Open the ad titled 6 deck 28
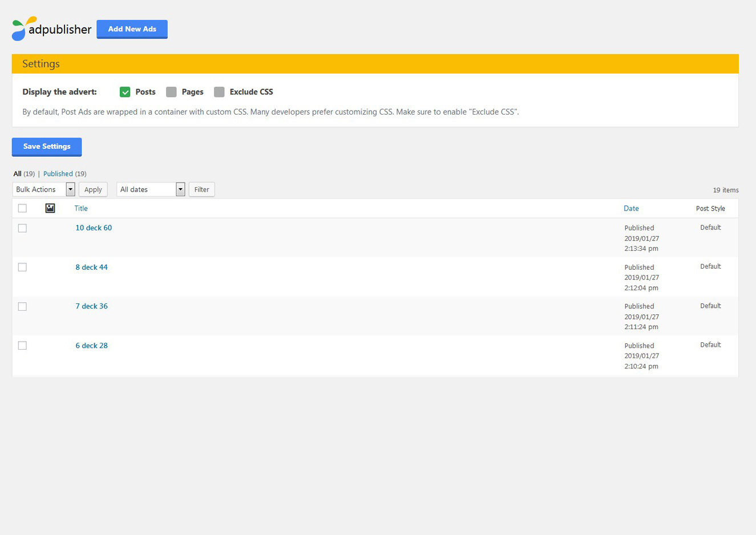Screen dimensions: 756x535 91,345
